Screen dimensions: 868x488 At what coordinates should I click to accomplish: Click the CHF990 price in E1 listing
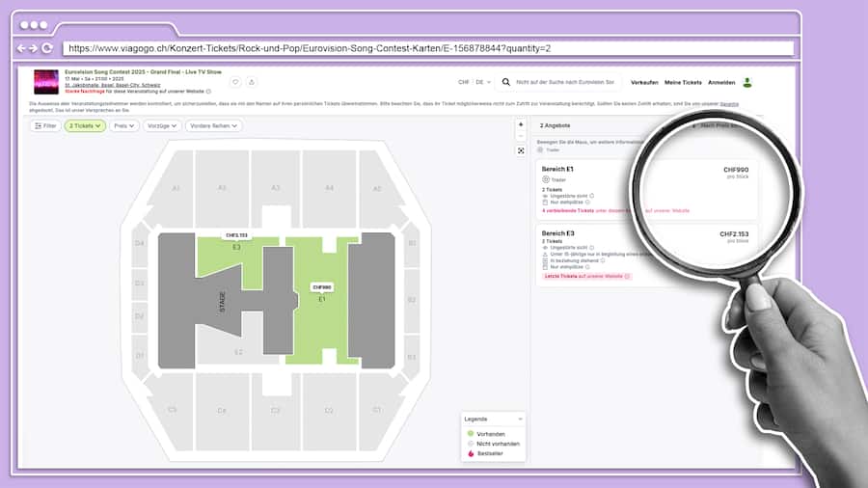point(736,170)
